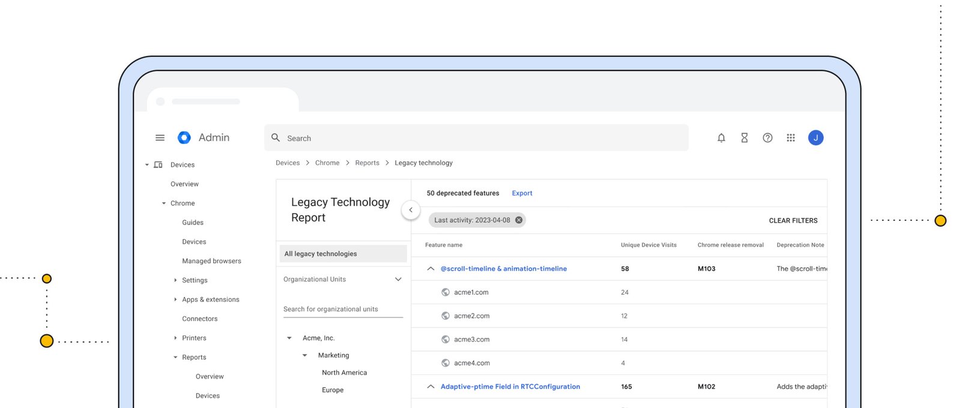This screenshot has width=980, height=408.
Task: Collapse the Chrome sidebar section
Action: point(163,203)
